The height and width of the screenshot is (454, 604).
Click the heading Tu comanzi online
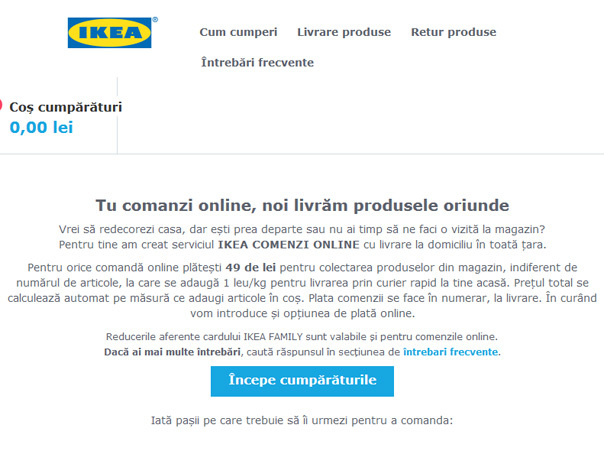pyautogui.click(x=302, y=205)
